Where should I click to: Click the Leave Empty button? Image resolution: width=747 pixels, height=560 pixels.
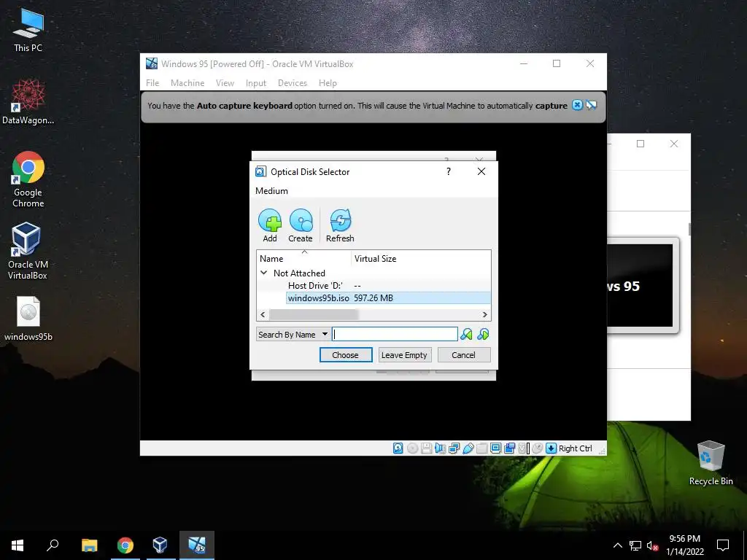click(404, 355)
